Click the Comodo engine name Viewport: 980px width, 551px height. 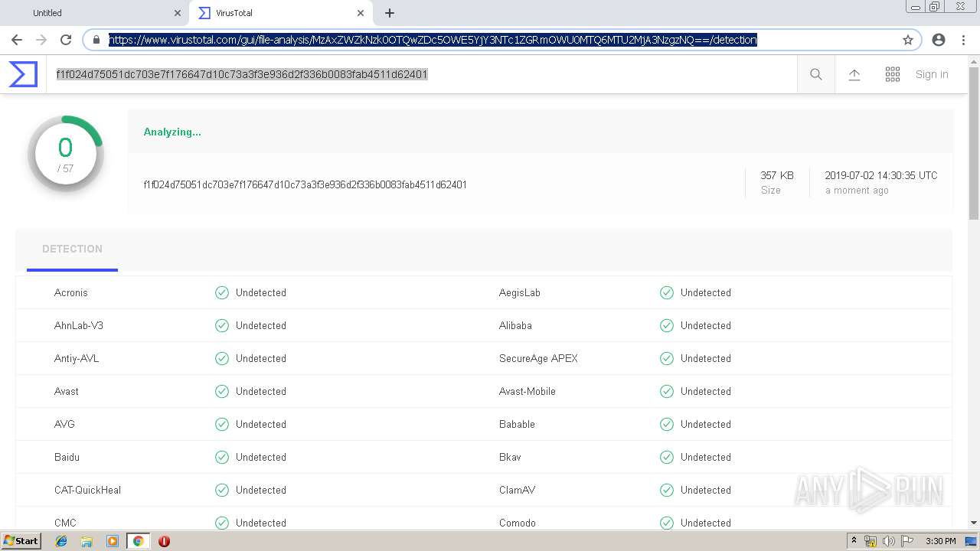[518, 523]
